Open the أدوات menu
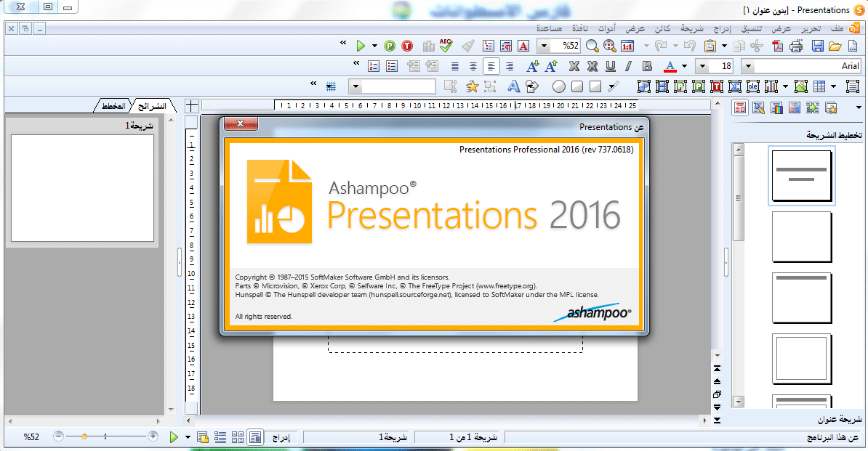Image resolution: width=868 pixels, height=451 pixels. [x=606, y=29]
